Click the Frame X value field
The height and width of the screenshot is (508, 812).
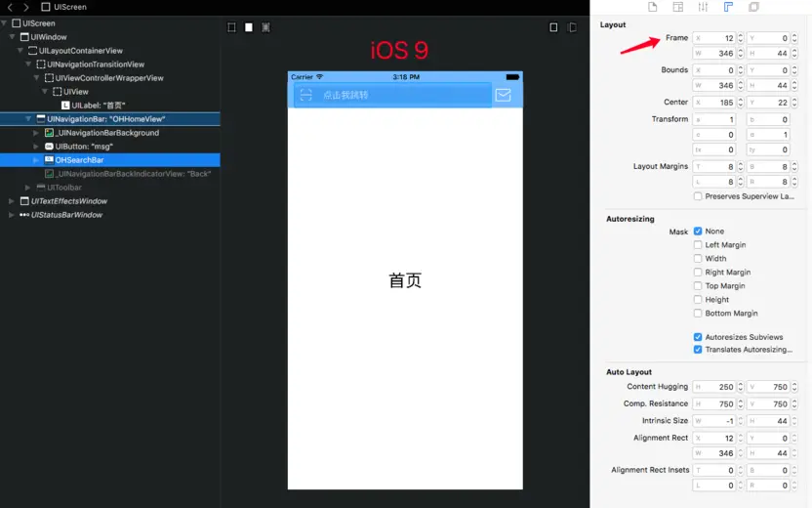(x=714, y=38)
